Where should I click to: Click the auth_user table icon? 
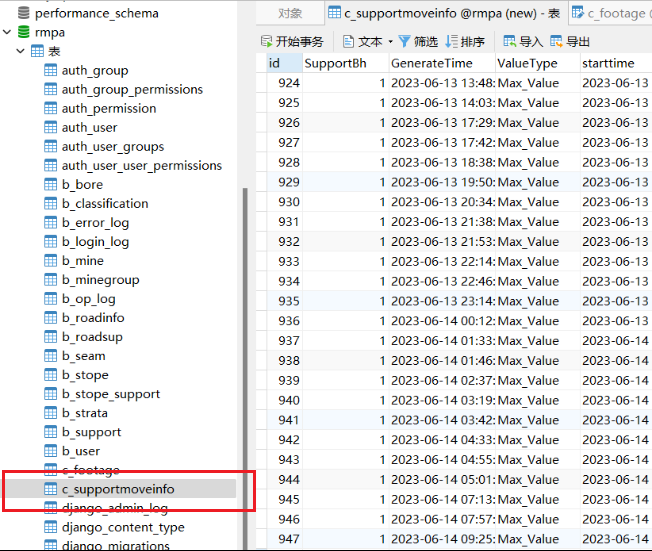pos(50,127)
